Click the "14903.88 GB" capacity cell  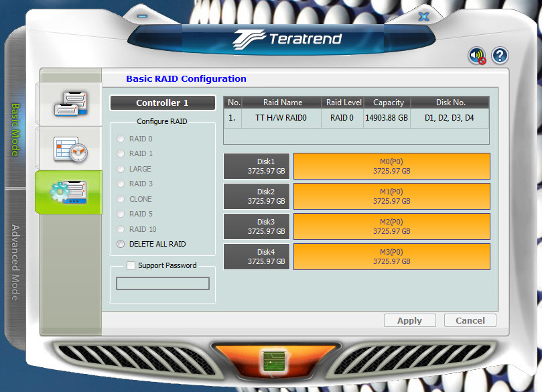[x=387, y=118]
